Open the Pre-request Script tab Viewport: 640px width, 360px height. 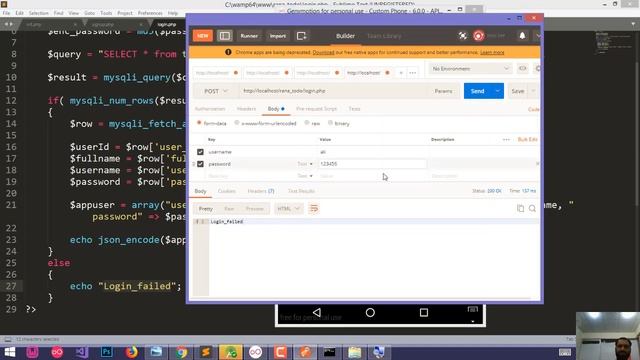pyautogui.click(x=316, y=109)
